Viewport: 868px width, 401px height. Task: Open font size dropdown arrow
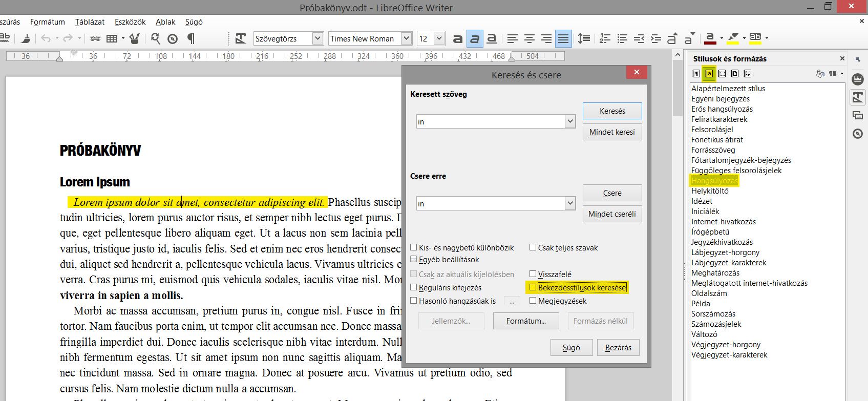(x=439, y=38)
